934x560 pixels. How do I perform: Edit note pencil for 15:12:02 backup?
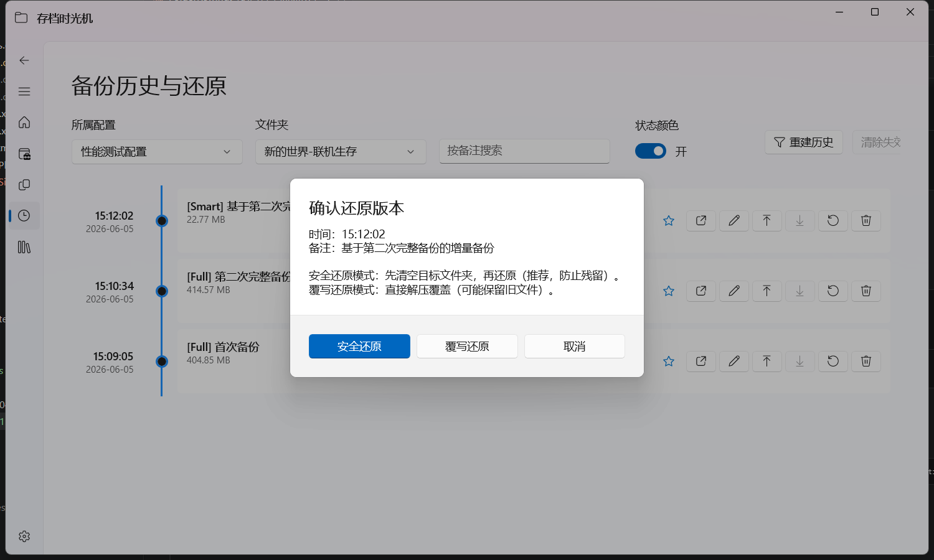click(x=734, y=221)
